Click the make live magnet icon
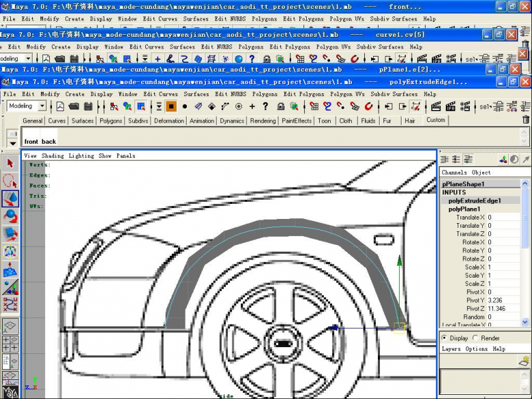The width and height of the screenshot is (532, 399). click(368, 106)
